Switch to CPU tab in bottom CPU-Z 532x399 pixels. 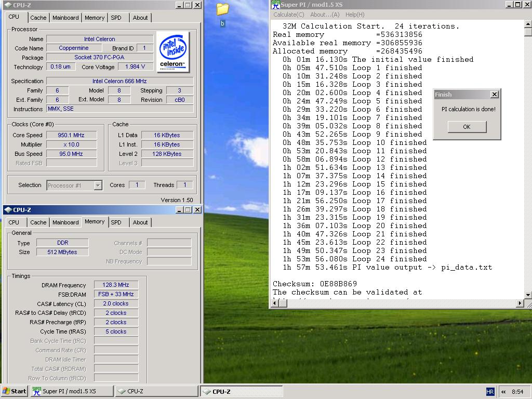pos(14,222)
